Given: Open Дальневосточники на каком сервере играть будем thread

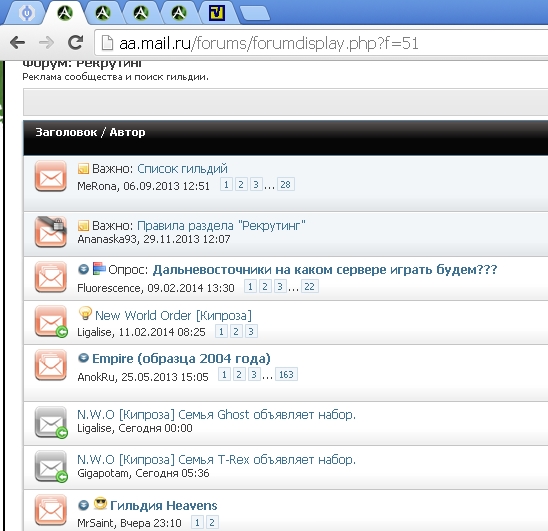Looking at the screenshot, I should (325, 270).
